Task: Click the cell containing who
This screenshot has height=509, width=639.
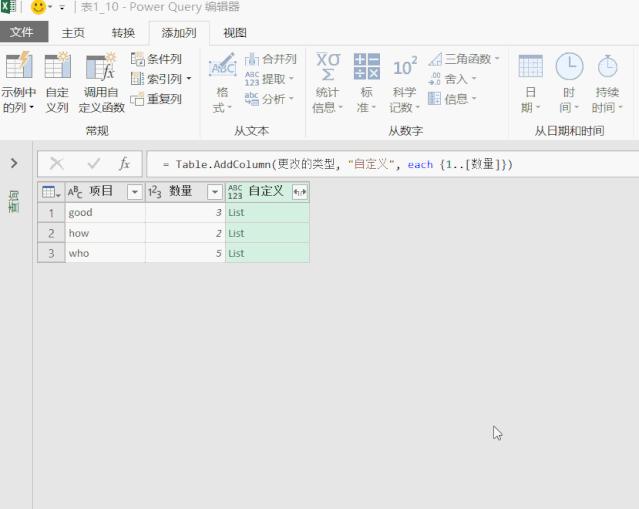Action: pyautogui.click(x=105, y=253)
